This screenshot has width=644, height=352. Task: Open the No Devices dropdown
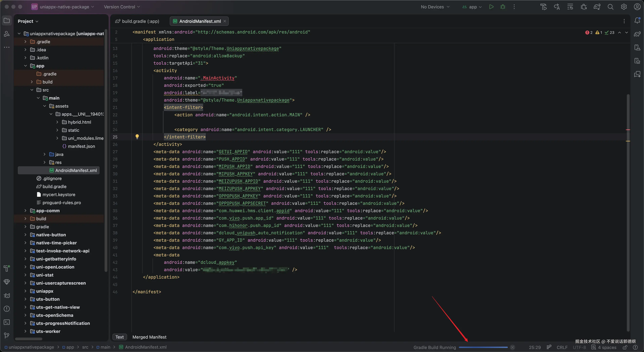[x=435, y=7]
